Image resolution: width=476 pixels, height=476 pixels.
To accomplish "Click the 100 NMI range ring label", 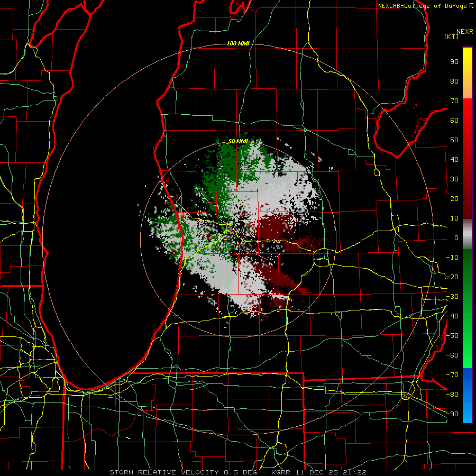I will [238, 44].
